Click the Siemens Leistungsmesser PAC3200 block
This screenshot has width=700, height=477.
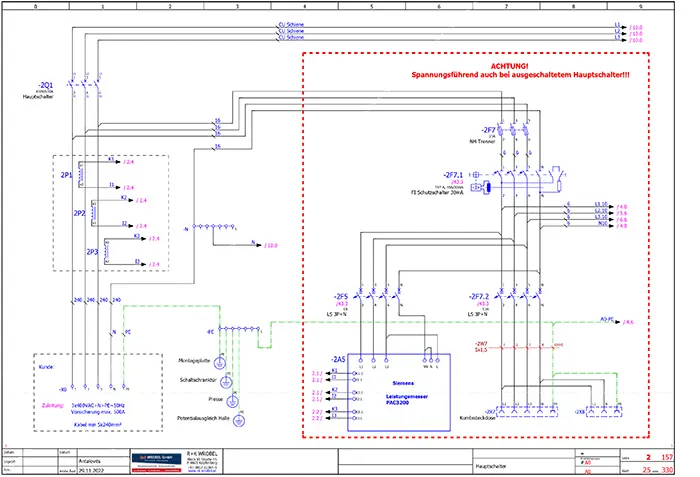(x=400, y=397)
